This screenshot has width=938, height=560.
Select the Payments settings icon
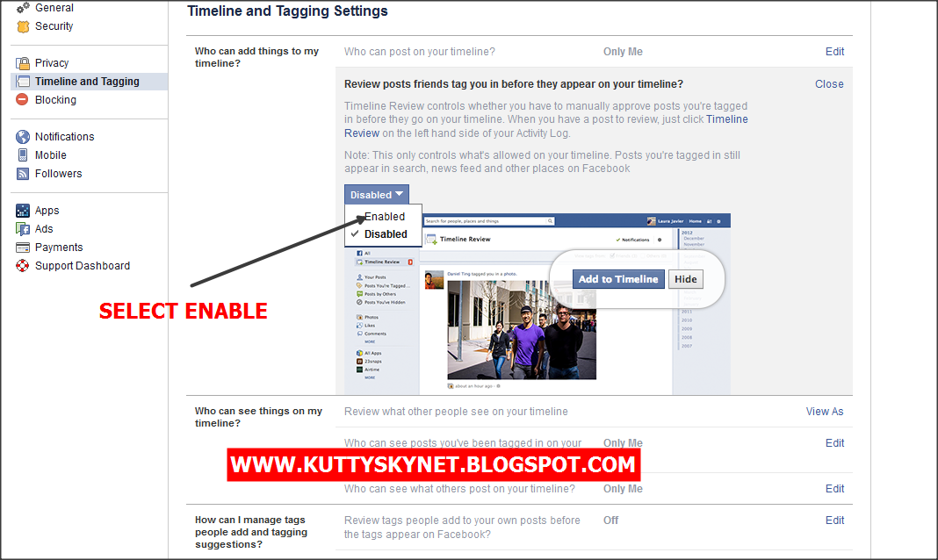point(25,247)
